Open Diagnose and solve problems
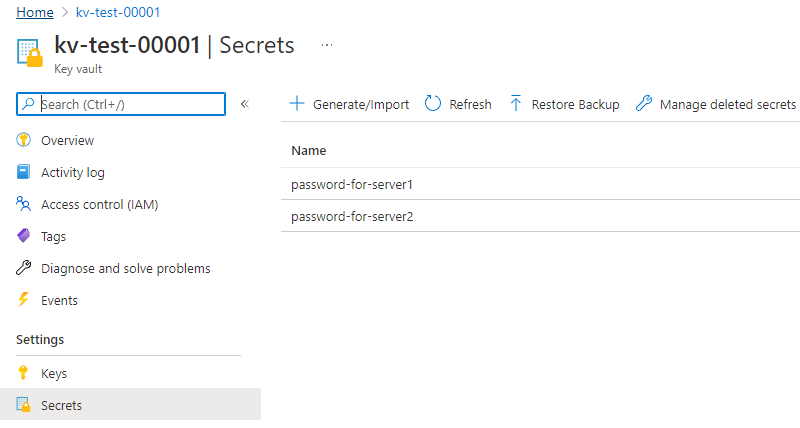This screenshot has width=800, height=428. (x=126, y=268)
